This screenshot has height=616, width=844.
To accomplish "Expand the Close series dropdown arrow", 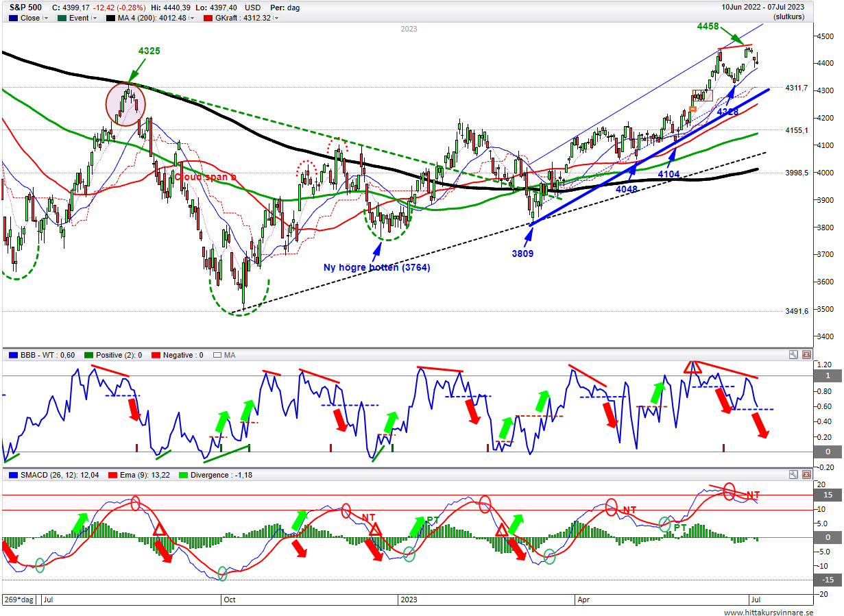I will (46, 18).
